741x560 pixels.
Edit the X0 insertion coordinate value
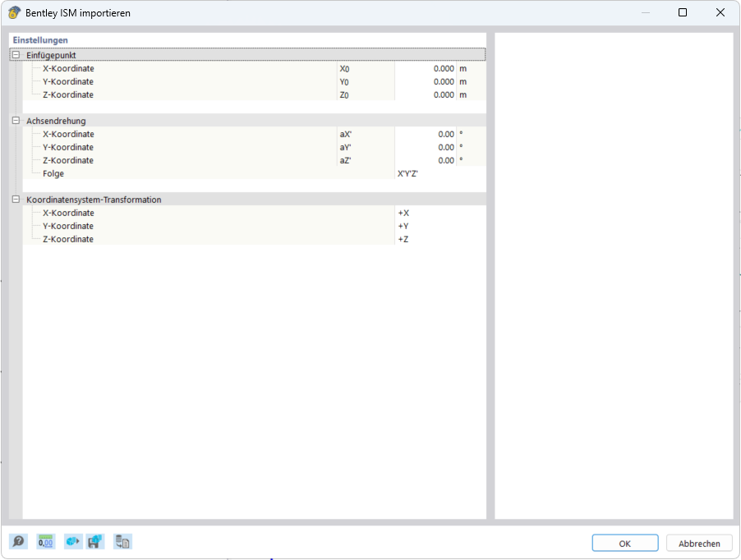click(x=426, y=68)
